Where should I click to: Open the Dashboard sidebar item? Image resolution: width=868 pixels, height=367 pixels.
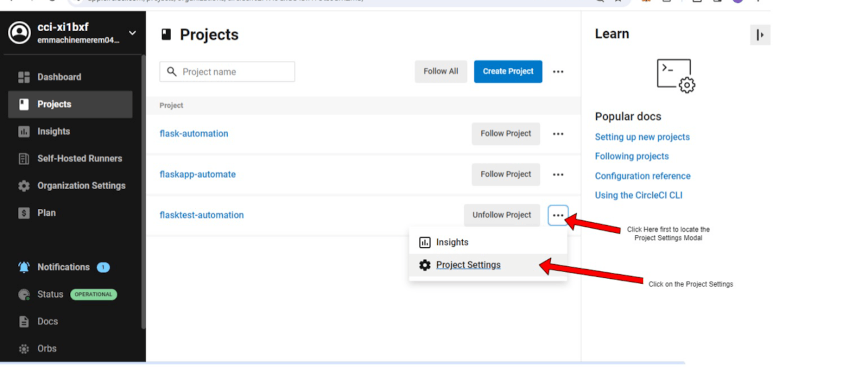point(70,77)
